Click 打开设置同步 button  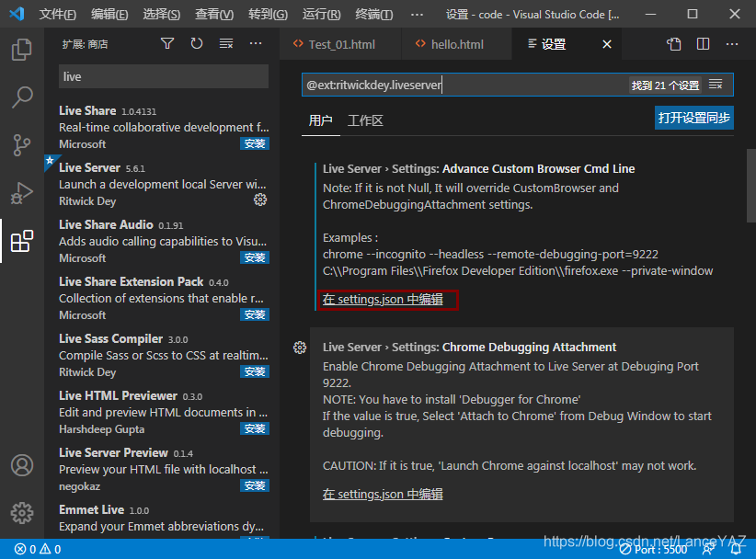click(x=693, y=118)
